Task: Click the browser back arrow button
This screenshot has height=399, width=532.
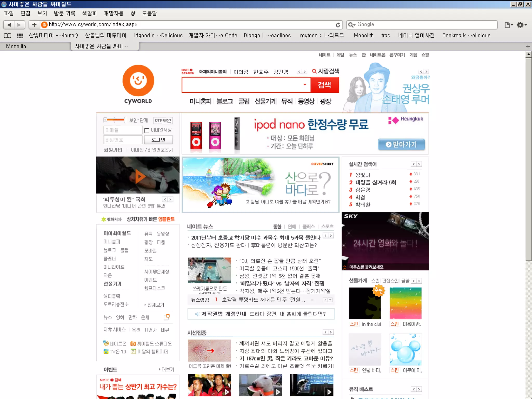Action: tap(9, 25)
